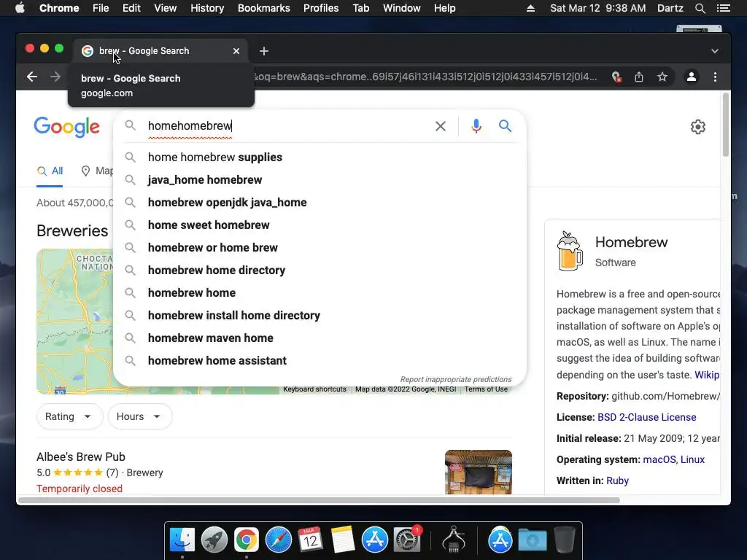Open Control Center list icon in menu bar

[x=723, y=8]
